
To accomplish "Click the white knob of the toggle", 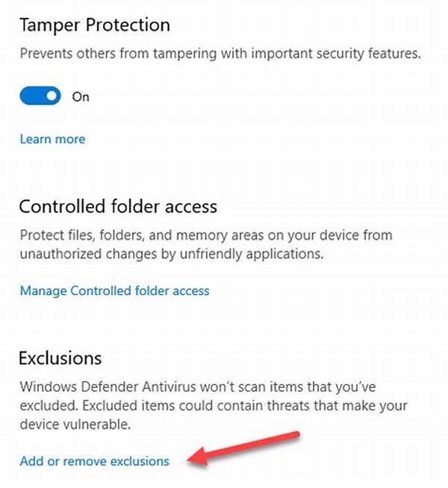I will (52, 96).
